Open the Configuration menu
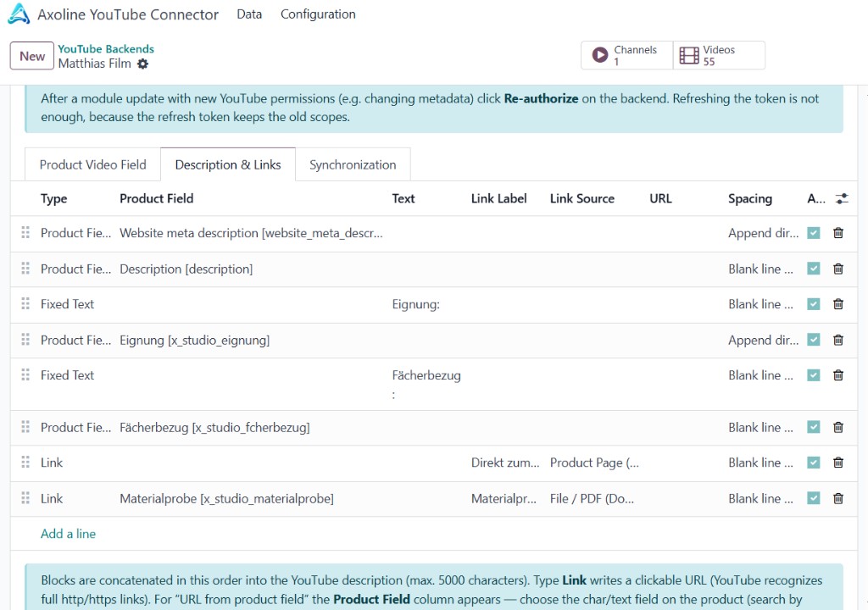Image resolution: width=868 pixels, height=610 pixels. [x=318, y=14]
